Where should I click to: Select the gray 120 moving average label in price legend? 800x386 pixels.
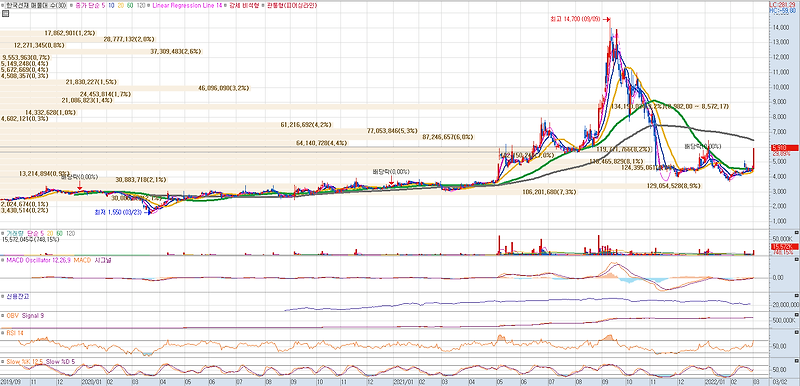coord(142,5)
